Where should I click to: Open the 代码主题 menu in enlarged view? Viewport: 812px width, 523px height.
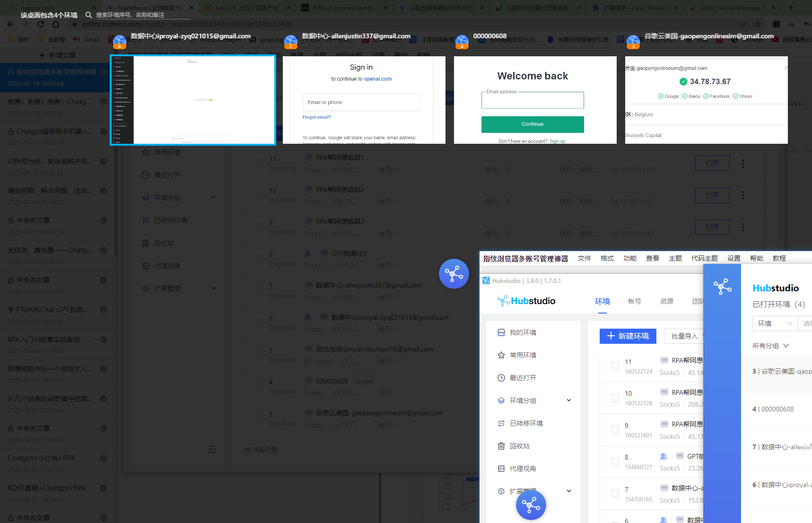[705, 258]
